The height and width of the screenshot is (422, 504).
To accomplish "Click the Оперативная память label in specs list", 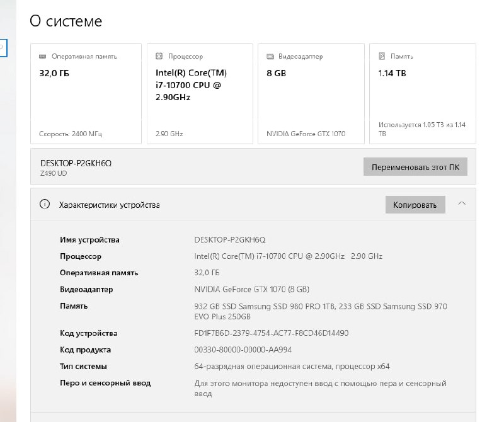I will (99, 273).
